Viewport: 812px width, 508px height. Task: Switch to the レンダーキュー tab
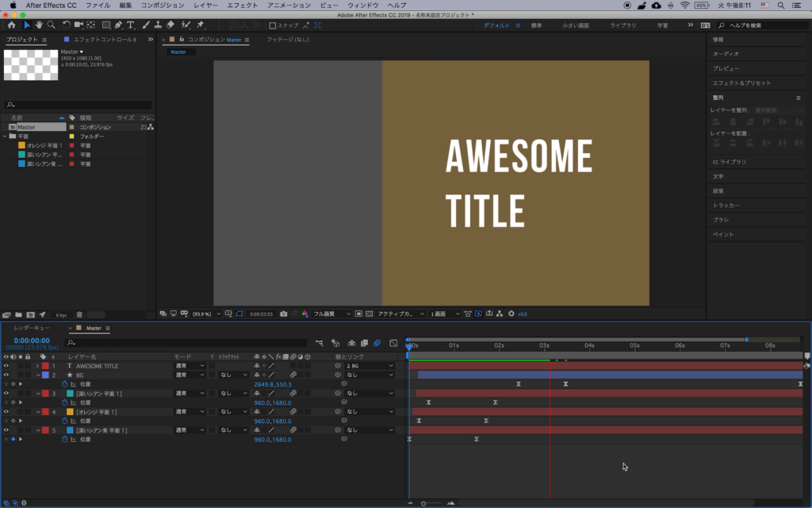pos(31,328)
